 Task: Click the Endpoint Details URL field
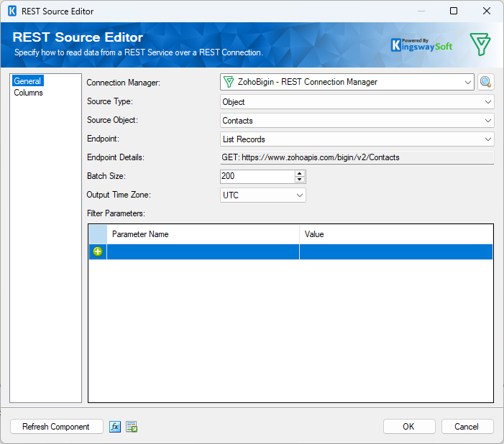tap(357, 157)
